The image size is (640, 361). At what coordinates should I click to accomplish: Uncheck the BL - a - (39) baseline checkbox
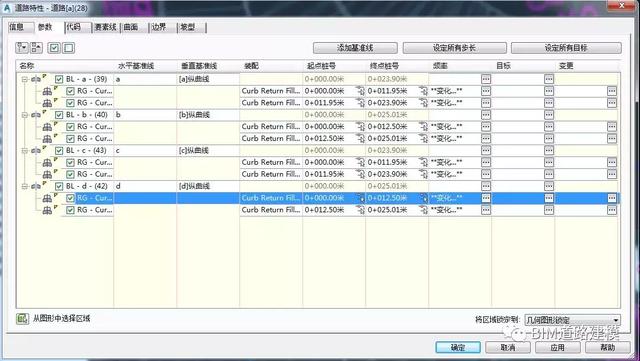click(59, 79)
